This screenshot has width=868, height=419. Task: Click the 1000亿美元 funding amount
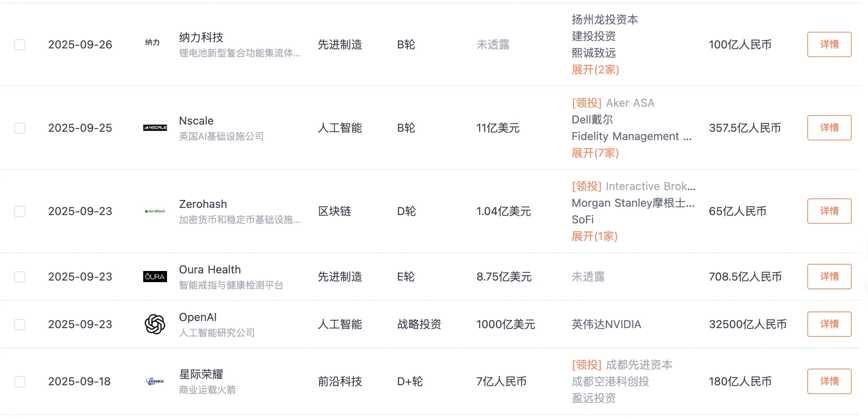coord(506,325)
